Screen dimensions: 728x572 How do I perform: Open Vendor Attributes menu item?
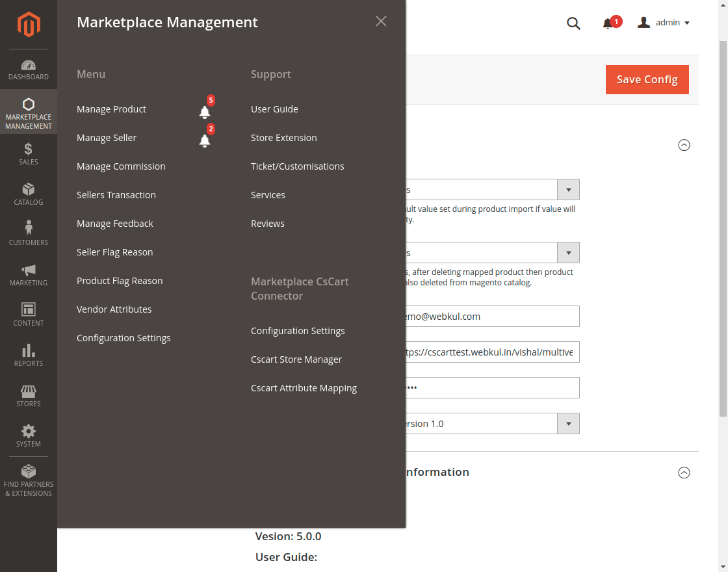[114, 309]
